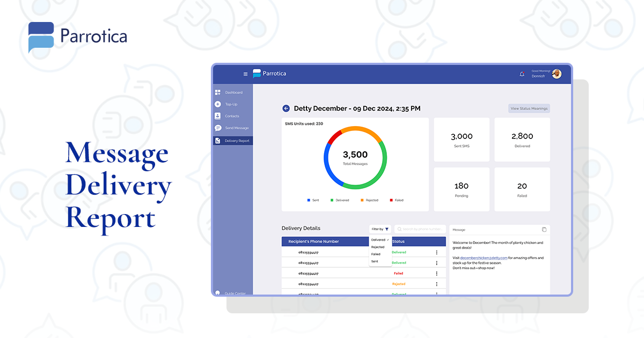The height and width of the screenshot is (338, 644).
Task: Click the user profile avatar
Action: point(557,74)
